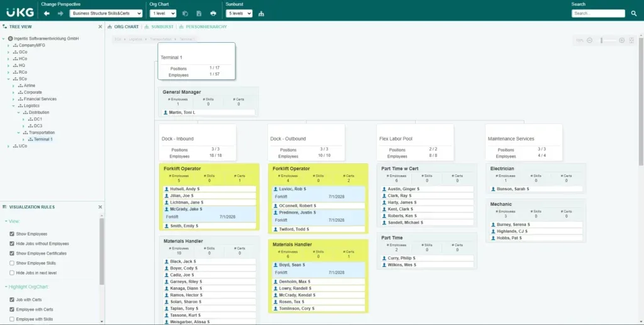
Task: Collapse the Highlight OrgChart section
Action: click(x=6, y=287)
